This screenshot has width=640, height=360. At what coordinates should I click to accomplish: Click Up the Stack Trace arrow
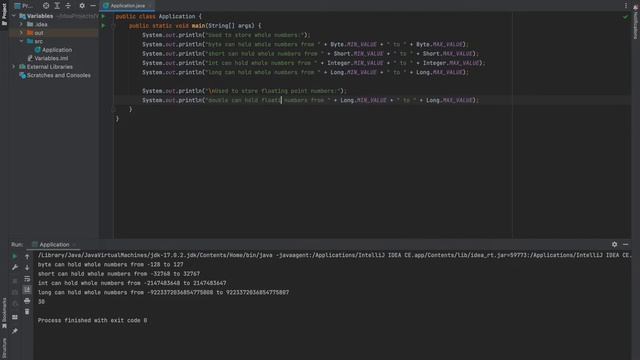click(27, 256)
